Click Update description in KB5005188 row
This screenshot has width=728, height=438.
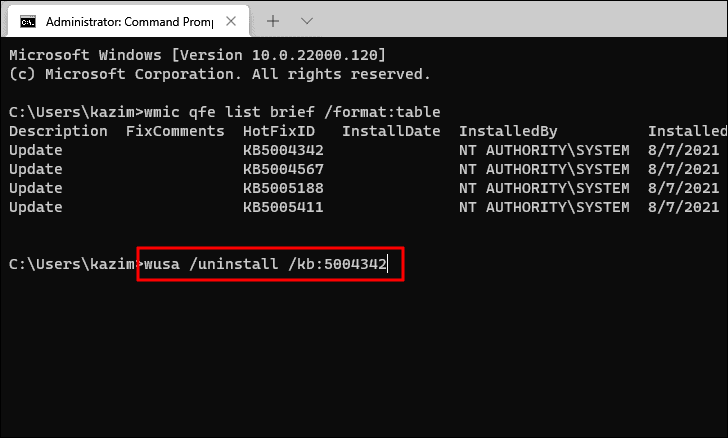tap(36, 188)
